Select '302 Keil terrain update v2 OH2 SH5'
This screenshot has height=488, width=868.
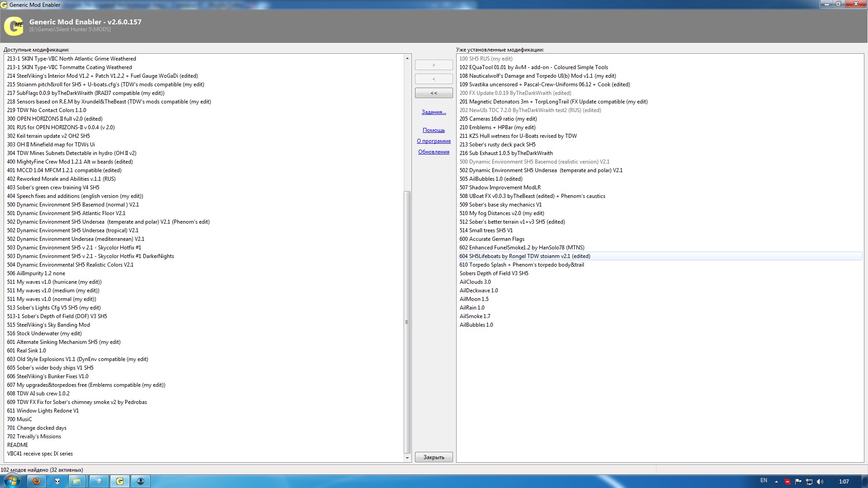coord(48,136)
